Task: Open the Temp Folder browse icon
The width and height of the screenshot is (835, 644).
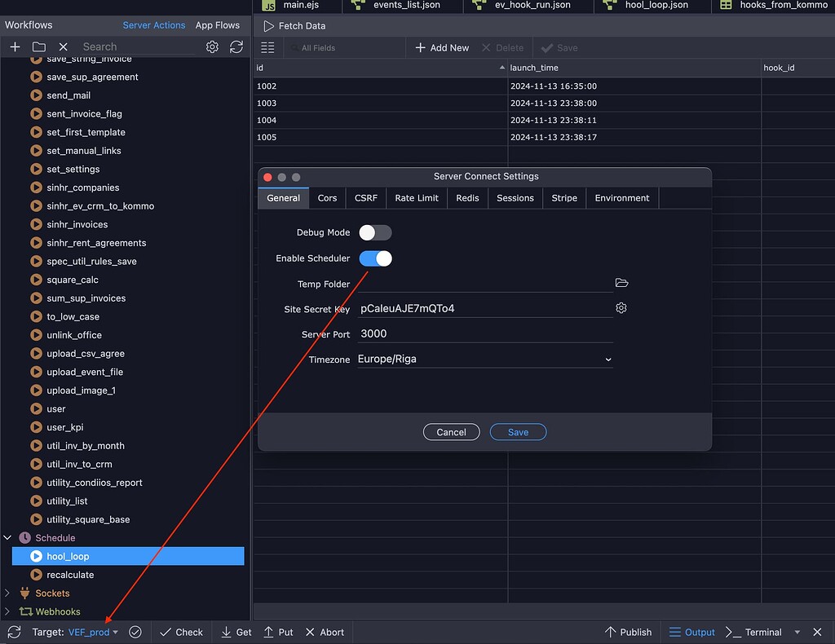Action: pos(621,283)
